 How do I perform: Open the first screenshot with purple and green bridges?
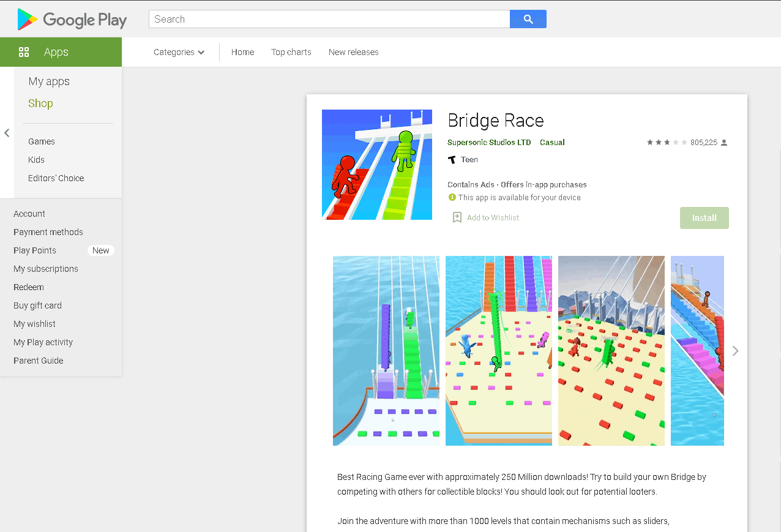[x=386, y=351]
